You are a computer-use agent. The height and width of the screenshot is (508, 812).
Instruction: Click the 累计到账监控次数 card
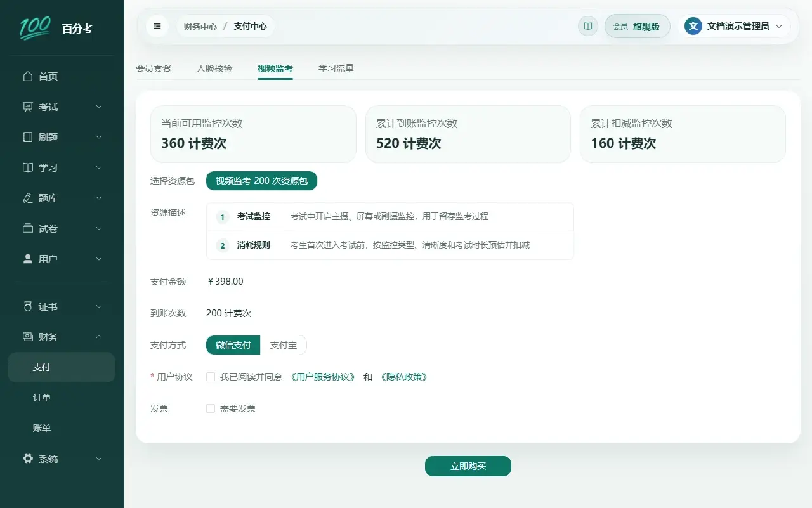(x=468, y=134)
